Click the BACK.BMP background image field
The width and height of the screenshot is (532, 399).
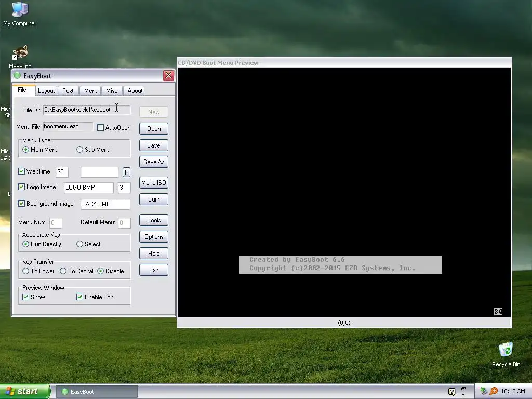pyautogui.click(x=105, y=204)
